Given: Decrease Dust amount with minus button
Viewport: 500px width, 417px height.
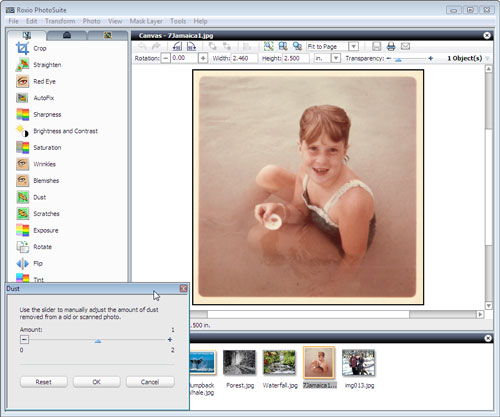Looking at the screenshot, I should (x=24, y=340).
